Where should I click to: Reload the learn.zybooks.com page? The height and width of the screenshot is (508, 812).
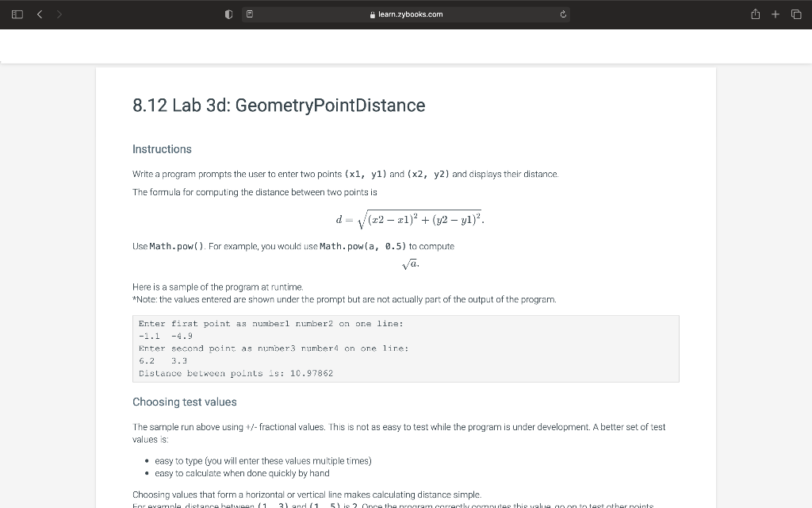pos(562,13)
